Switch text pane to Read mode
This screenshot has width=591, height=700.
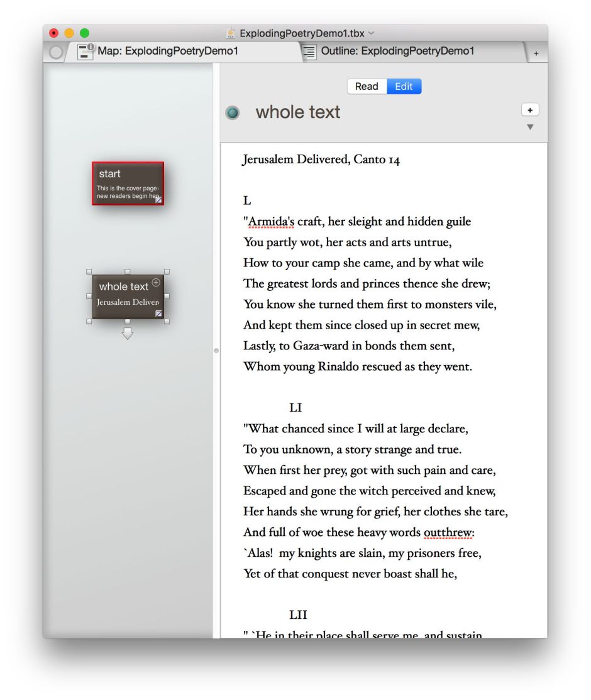(x=367, y=87)
